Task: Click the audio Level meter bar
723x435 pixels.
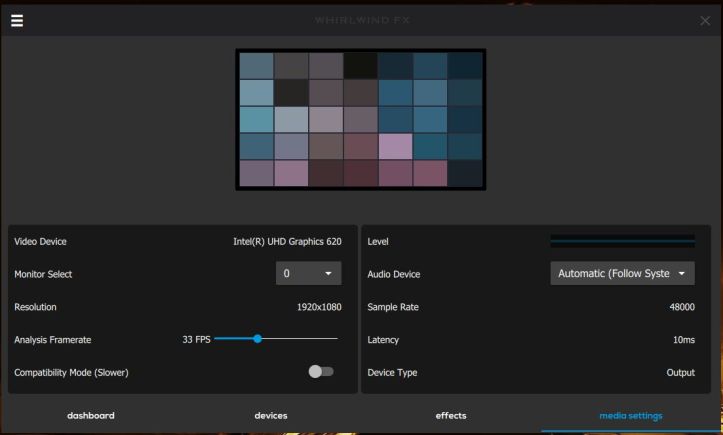Action: [x=622, y=241]
